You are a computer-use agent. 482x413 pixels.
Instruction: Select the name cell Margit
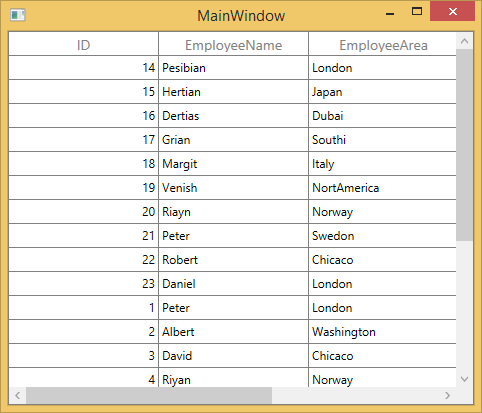click(234, 164)
